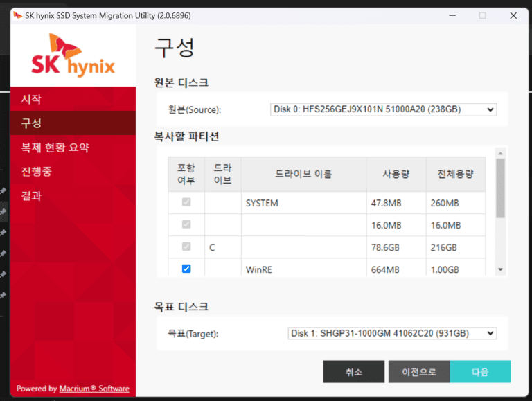The height and width of the screenshot is (401, 532).
Task: Click scroll-up arrow of partition list
Action: [x=500, y=153]
